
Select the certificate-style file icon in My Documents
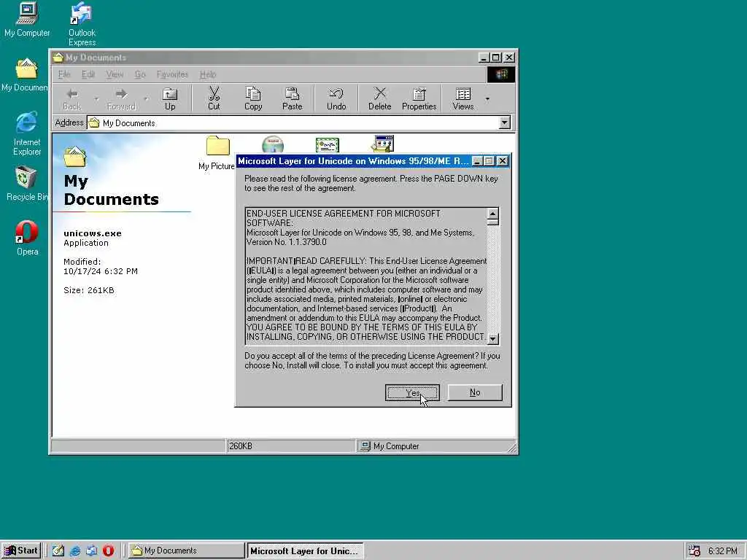click(328, 145)
